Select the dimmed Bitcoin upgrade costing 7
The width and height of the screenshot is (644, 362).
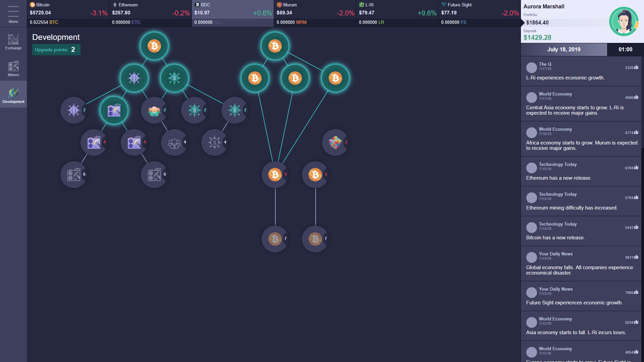pos(275,239)
